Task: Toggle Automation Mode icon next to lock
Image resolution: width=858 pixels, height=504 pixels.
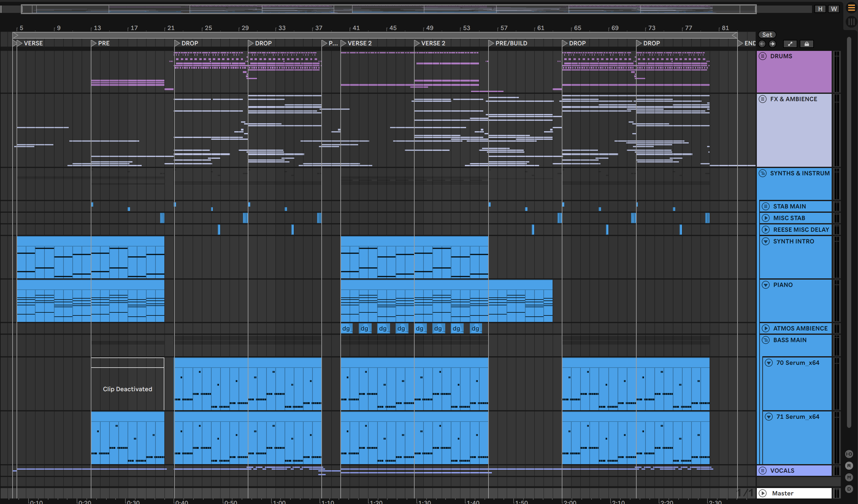Action: [790, 44]
